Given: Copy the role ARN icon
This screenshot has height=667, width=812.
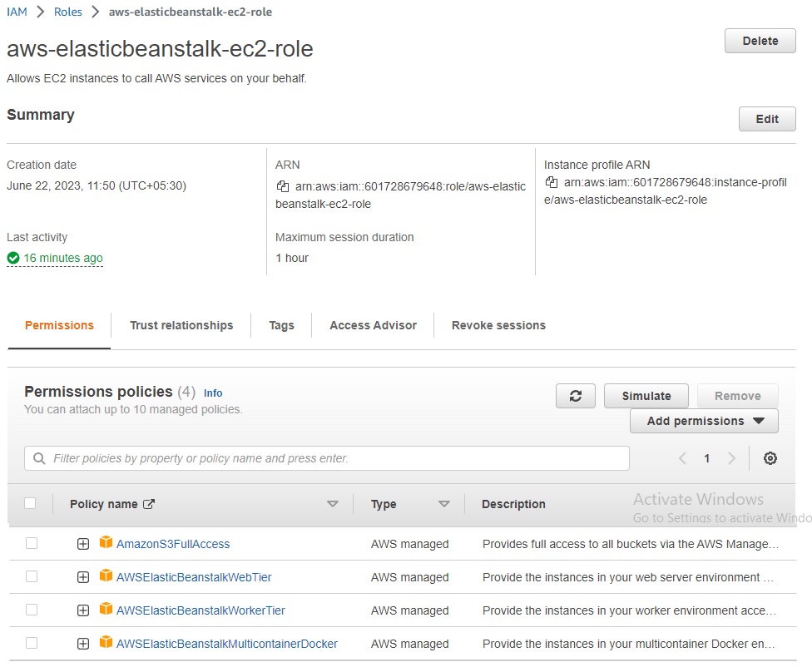Looking at the screenshot, I should pos(282,186).
